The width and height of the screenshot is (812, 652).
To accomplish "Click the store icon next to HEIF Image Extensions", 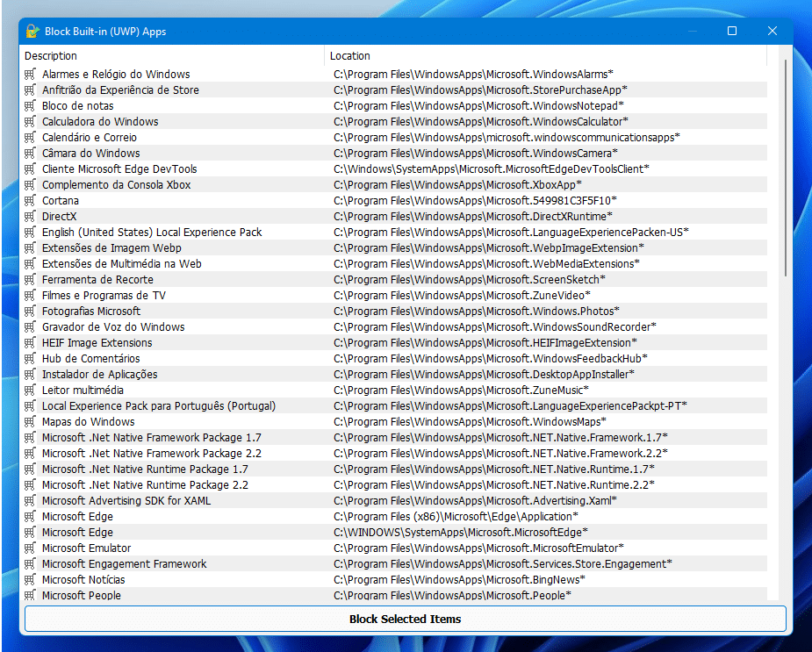I will point(30,343).
